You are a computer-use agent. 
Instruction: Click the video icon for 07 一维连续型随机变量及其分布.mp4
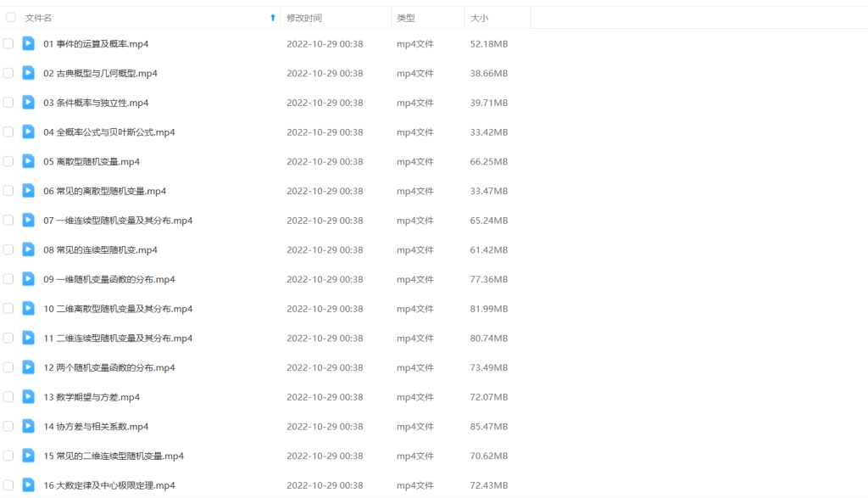[29, 221]
